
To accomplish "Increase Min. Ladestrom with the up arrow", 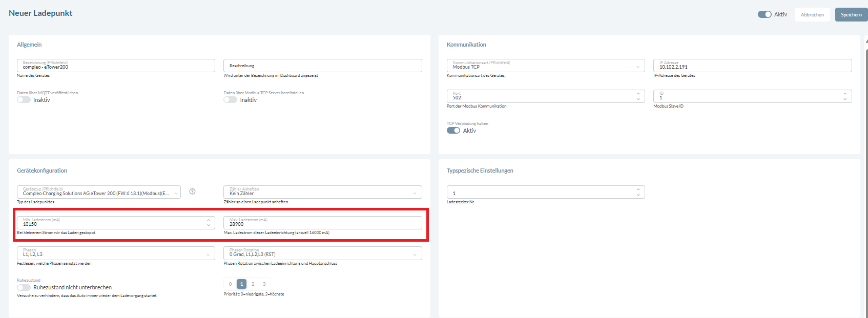I will click(208, 220).
